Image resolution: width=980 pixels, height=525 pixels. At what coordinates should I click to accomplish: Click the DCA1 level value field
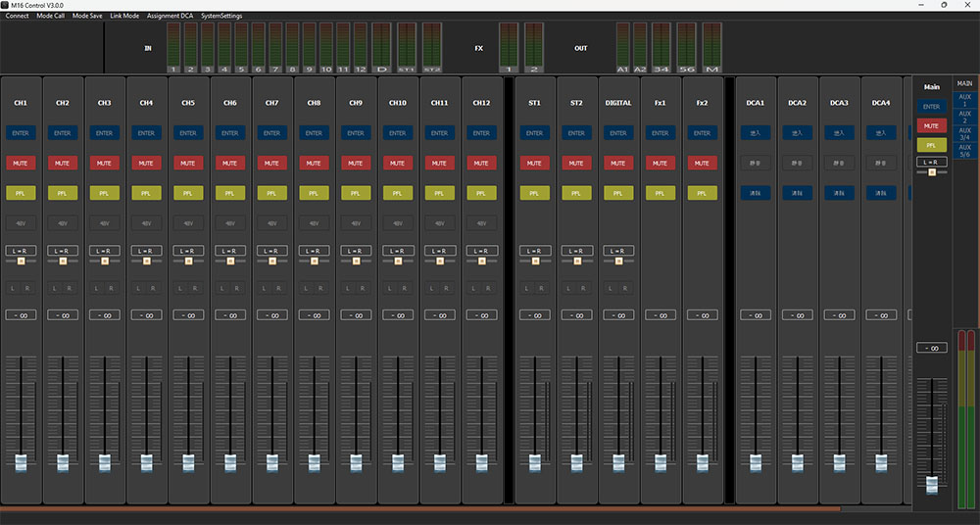click(x=755, y=315)
